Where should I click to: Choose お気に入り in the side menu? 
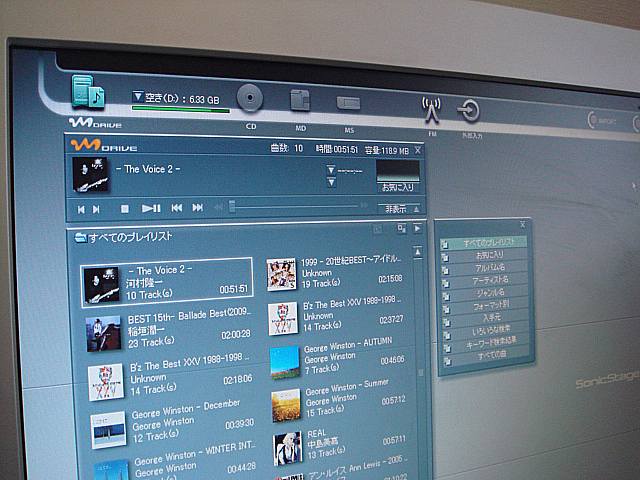click(484, 256)
